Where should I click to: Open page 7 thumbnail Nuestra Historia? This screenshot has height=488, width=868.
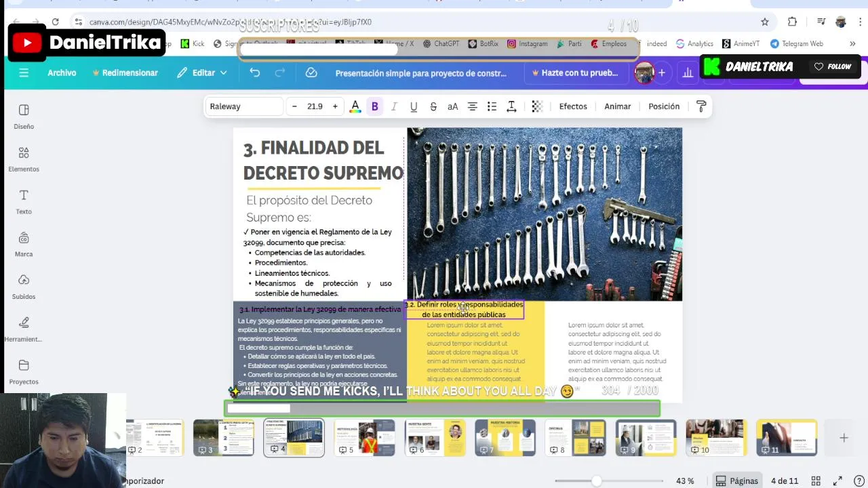click(505, 438)
